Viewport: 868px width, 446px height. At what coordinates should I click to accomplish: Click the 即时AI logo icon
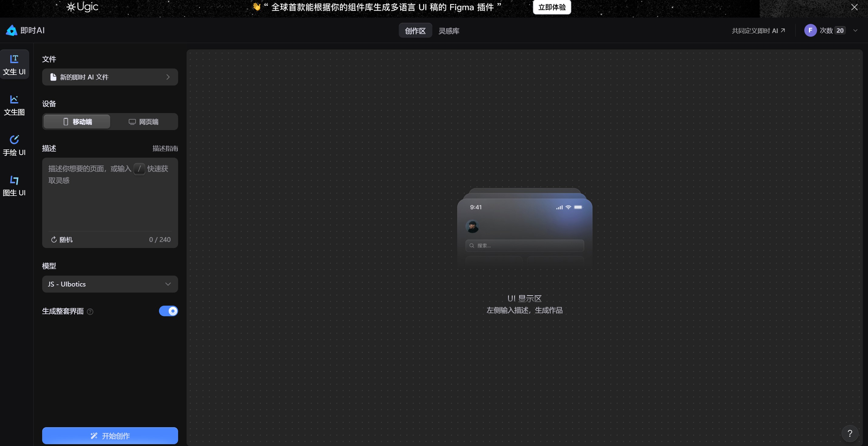point(12,30)
